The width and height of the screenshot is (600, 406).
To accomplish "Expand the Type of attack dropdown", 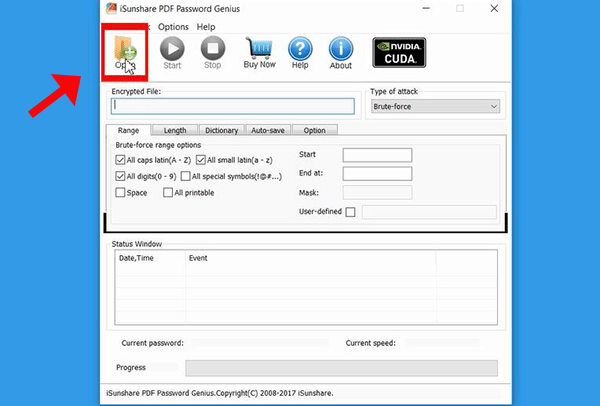I will coord(435,106).
